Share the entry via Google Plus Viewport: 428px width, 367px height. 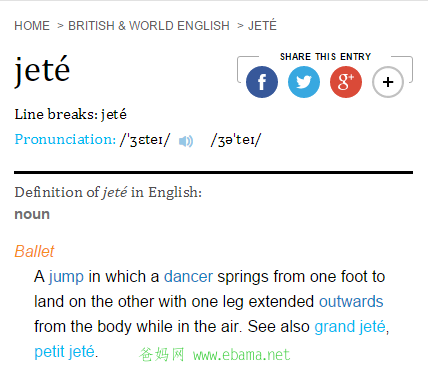click(346, 82)
